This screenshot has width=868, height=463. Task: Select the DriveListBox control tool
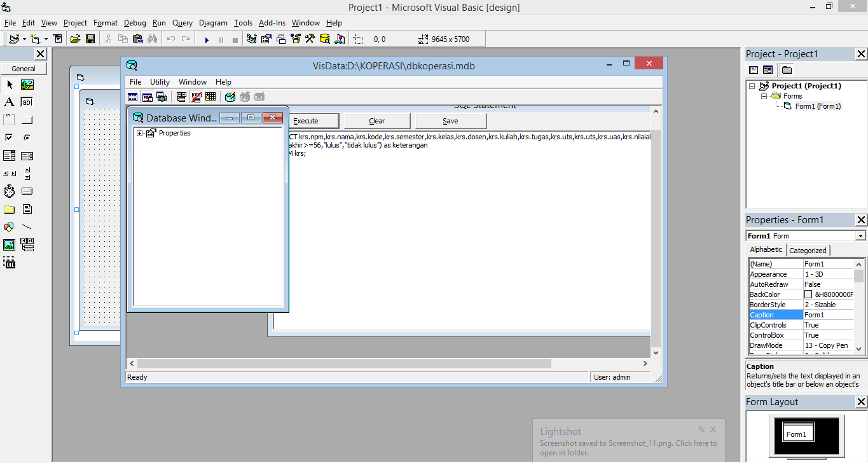point(27,191)
